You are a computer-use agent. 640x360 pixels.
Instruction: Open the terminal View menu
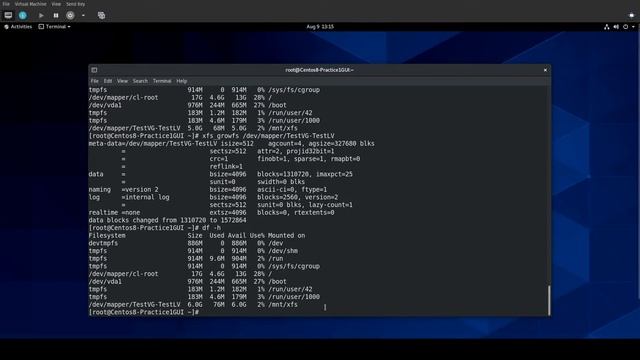(x=122, y=81)
